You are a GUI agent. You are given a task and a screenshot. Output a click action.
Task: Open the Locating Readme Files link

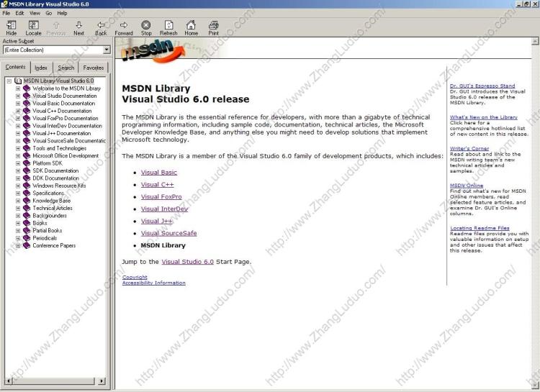pos(480,228)
